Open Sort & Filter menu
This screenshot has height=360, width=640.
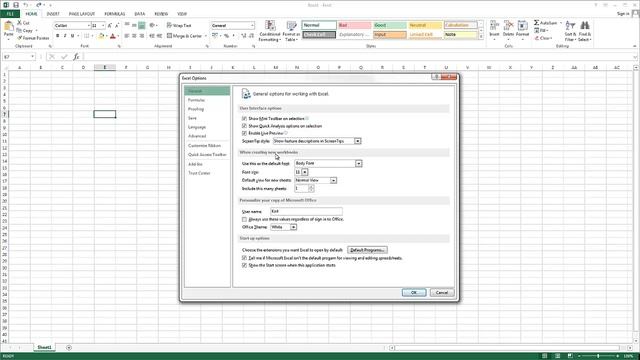click(x=570, y=31)
